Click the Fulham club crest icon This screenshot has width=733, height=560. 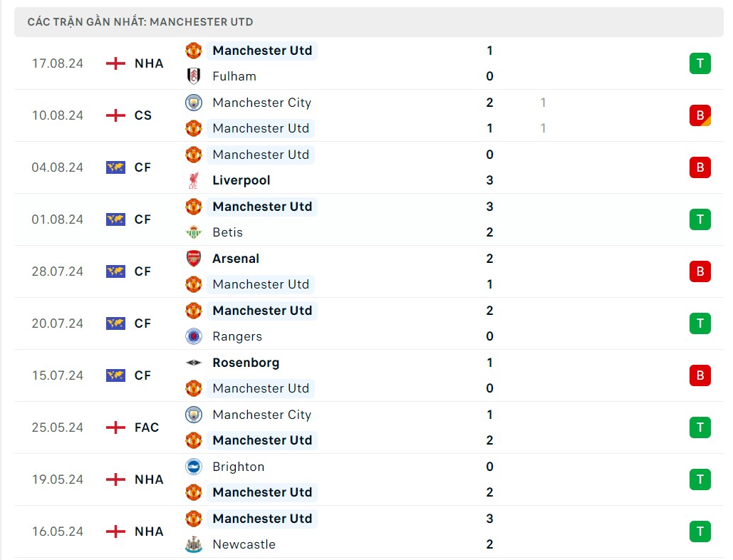coord(194,76)
